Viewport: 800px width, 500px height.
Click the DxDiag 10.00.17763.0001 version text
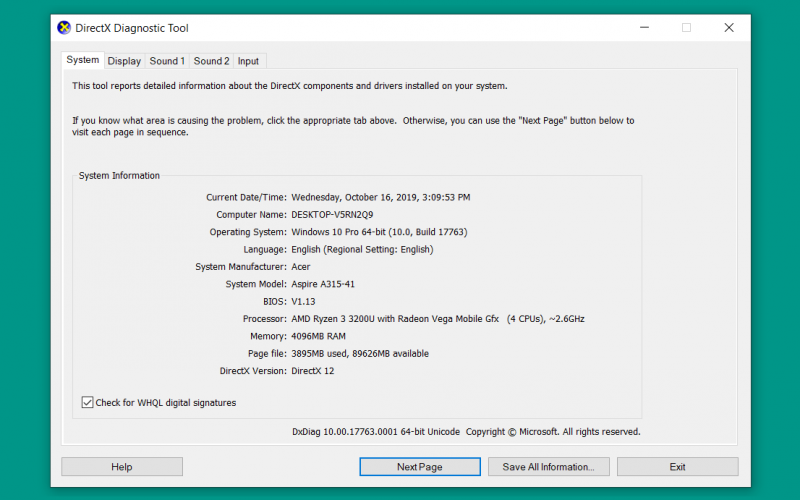(345, 432)
